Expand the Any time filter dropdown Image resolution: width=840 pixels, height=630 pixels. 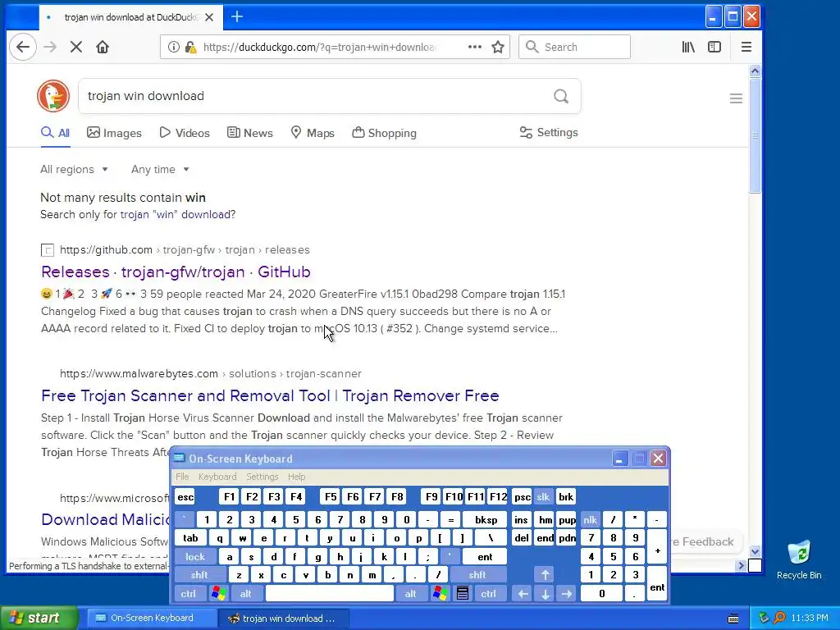coord(160,169)
